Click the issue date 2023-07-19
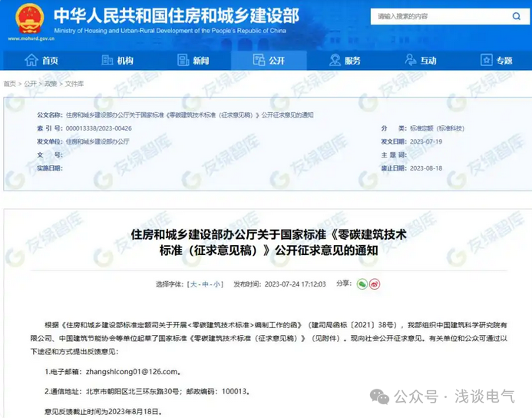532x418 pixels. pos(426,141)
